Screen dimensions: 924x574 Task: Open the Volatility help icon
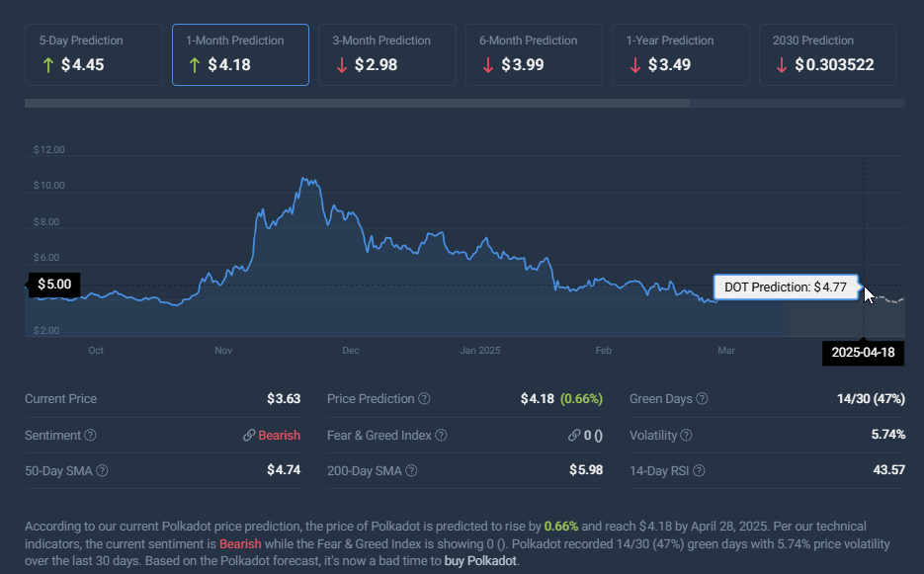tap(686, 436)
